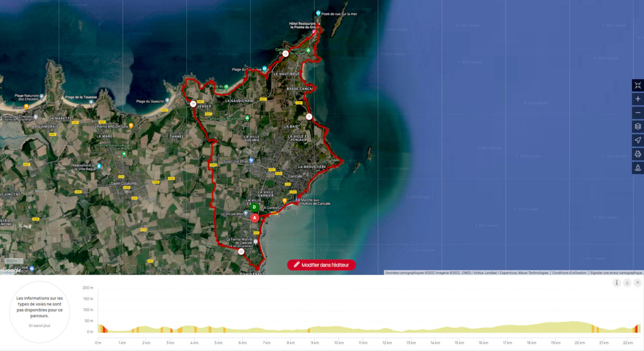The width and height of the screenshot is (644, 351).
Task: Center map on my location
Action: tap(637, 140)
